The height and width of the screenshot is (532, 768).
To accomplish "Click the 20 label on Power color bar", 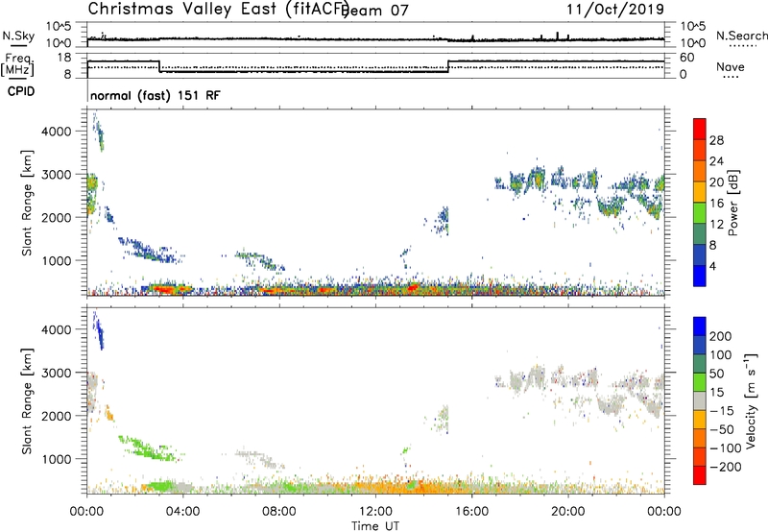I will [716, 182].
